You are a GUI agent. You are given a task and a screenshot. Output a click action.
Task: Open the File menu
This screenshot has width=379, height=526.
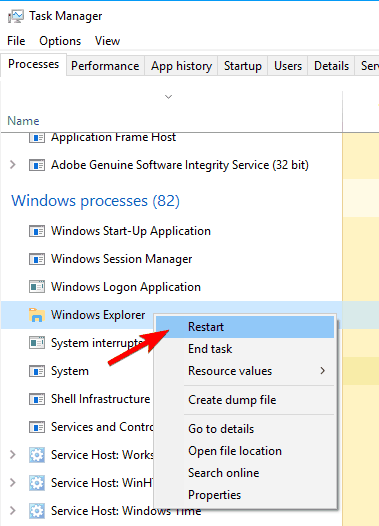click(16, 41)
